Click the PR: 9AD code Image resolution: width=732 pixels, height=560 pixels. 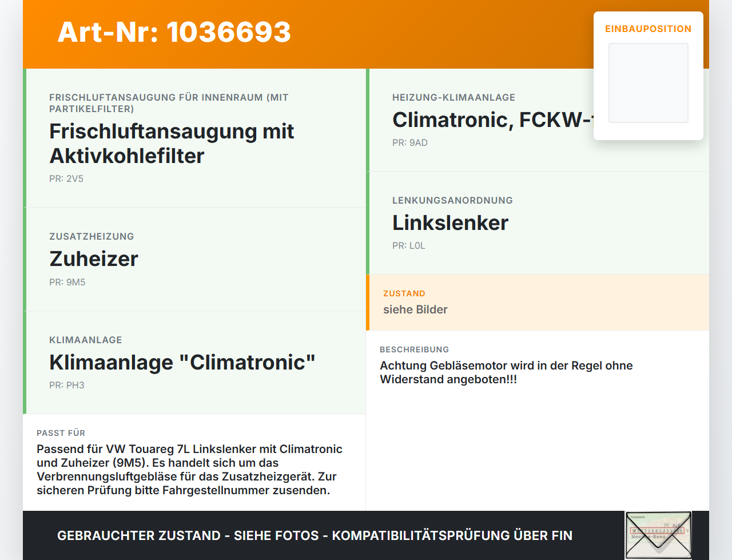pyautogui.click(x=410, y=142)
